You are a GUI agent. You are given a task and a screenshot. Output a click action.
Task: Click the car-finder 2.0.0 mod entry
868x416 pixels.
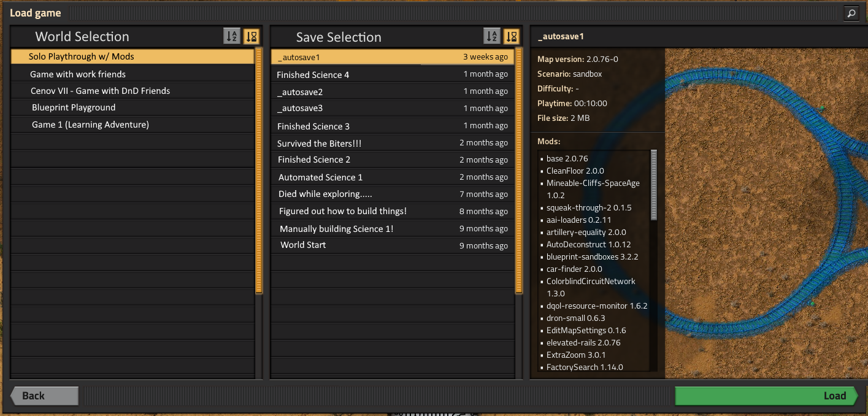point(574,269)
